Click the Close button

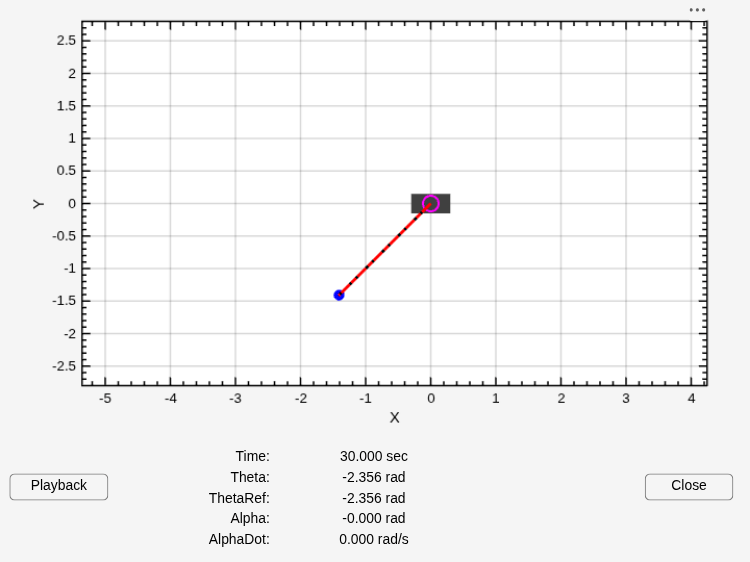688,486
